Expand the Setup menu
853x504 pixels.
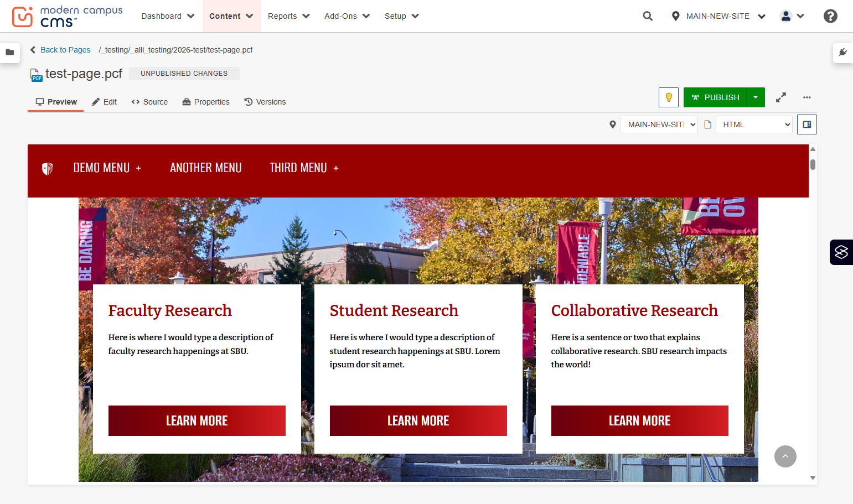401,16
